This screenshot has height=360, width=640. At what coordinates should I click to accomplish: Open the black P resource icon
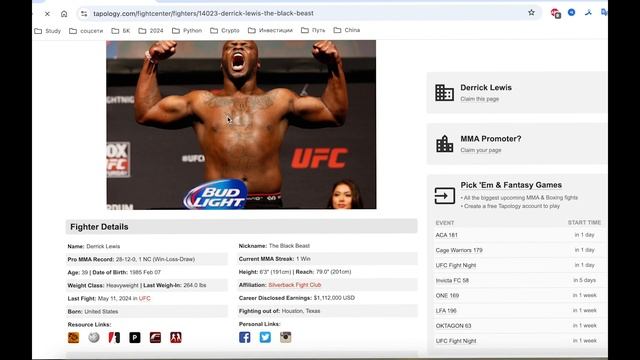135,338
